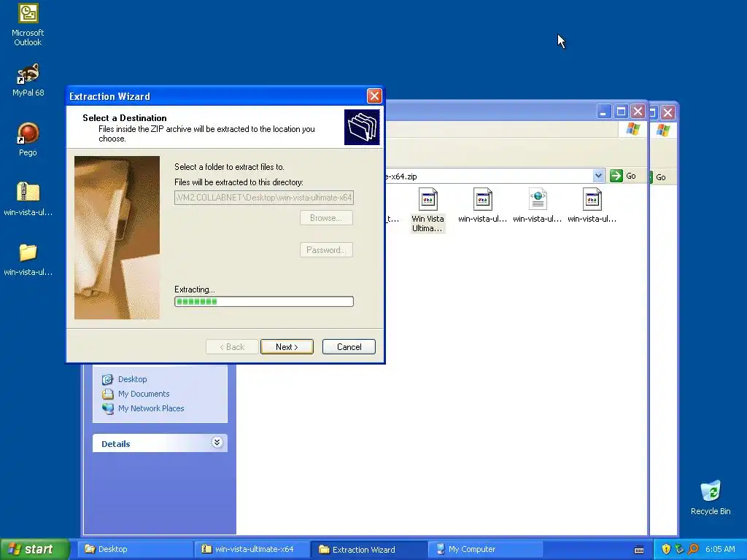This screenshot has height=560, width=747.
Task: Click Windows flag logo in zip window
Action: coord(633,128)
